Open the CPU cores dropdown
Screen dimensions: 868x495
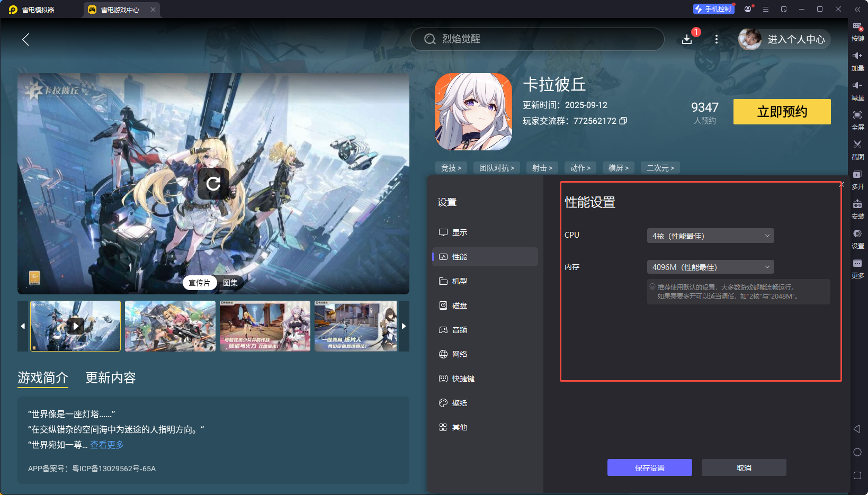pyautogui.click(x=710, y=235)
